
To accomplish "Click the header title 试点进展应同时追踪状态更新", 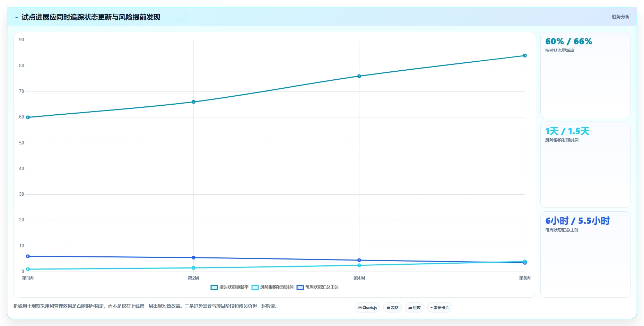I will click(x=90, y=17).
